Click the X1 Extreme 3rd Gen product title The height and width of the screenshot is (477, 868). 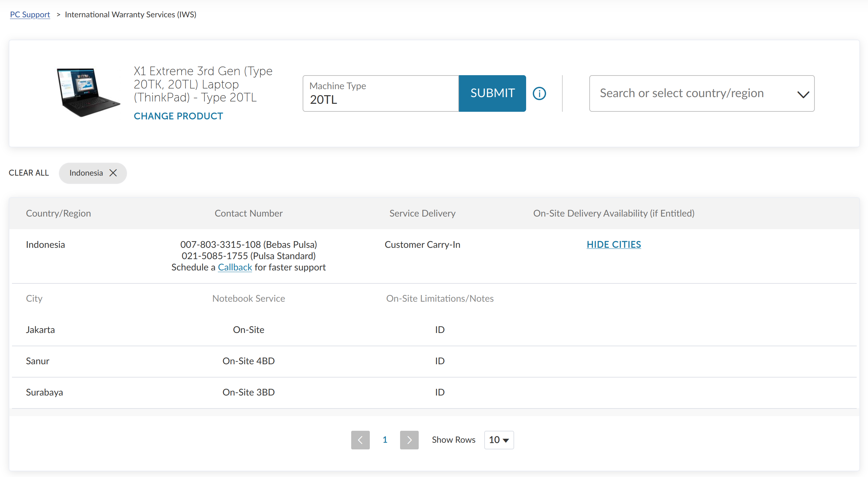pyautogui.click(x=203, y=84)
